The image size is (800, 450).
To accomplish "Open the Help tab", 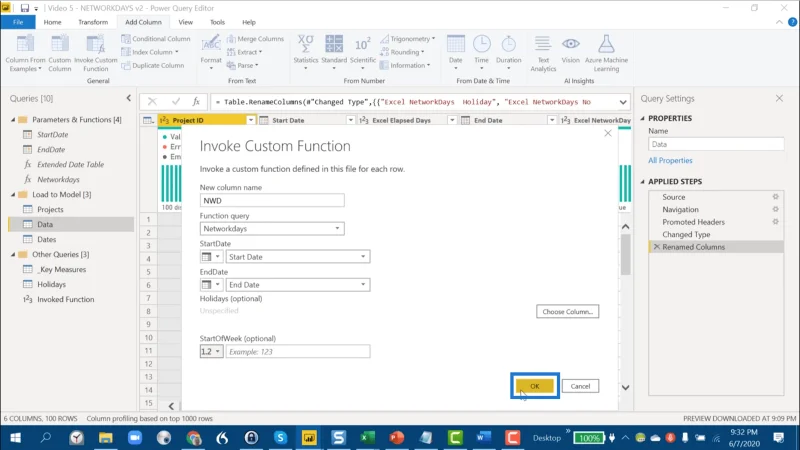I will [248, 22].
